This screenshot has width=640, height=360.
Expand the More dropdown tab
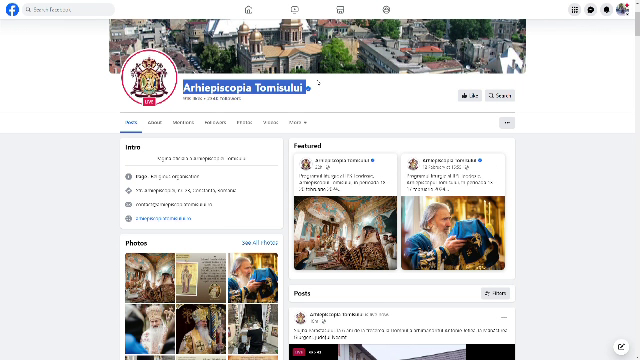[x=298, y=122]
